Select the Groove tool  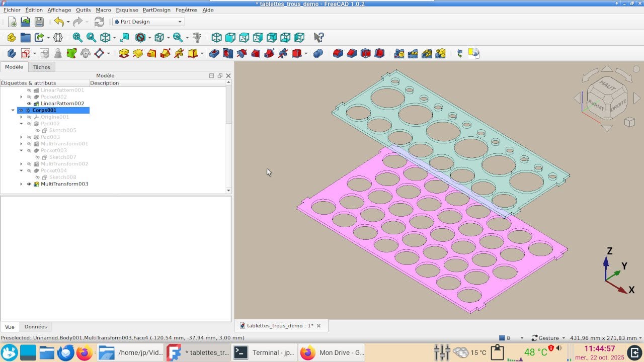[x=242, y=53]
